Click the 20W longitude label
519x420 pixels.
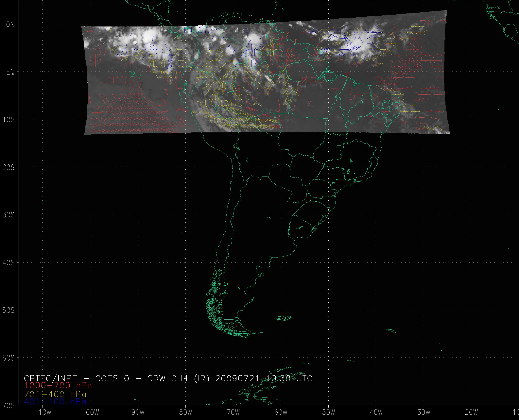(472, 412)
